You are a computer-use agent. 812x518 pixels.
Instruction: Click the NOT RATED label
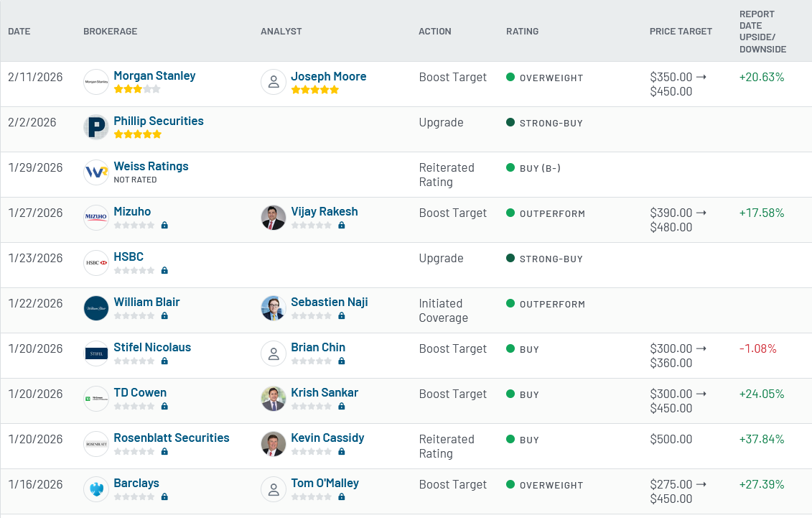[135, 180]
